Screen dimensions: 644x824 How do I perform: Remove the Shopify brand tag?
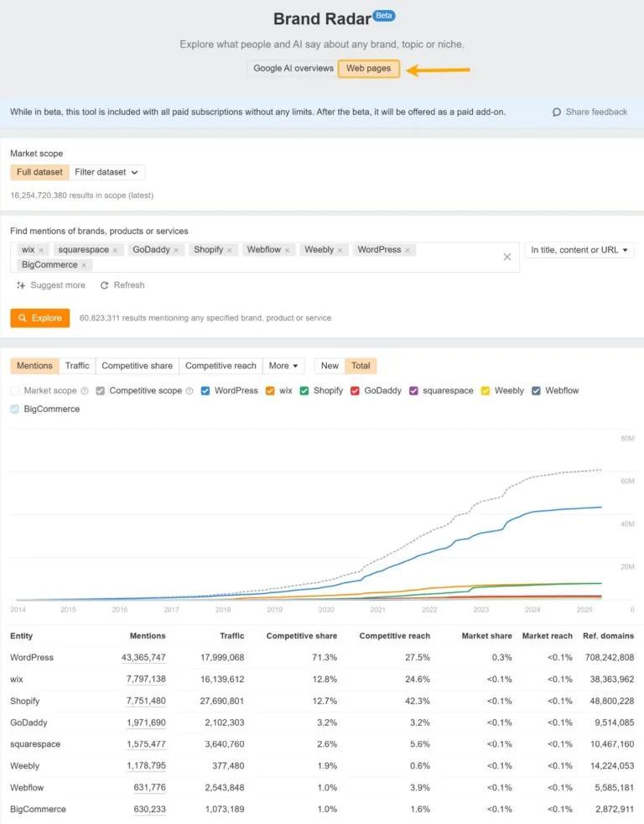tap(229, 250)
